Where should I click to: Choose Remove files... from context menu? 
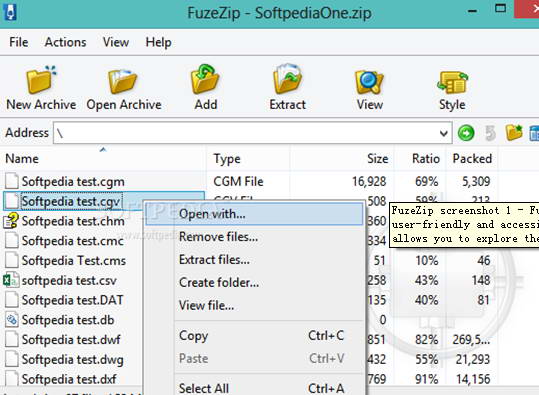[x=254, y=237]
